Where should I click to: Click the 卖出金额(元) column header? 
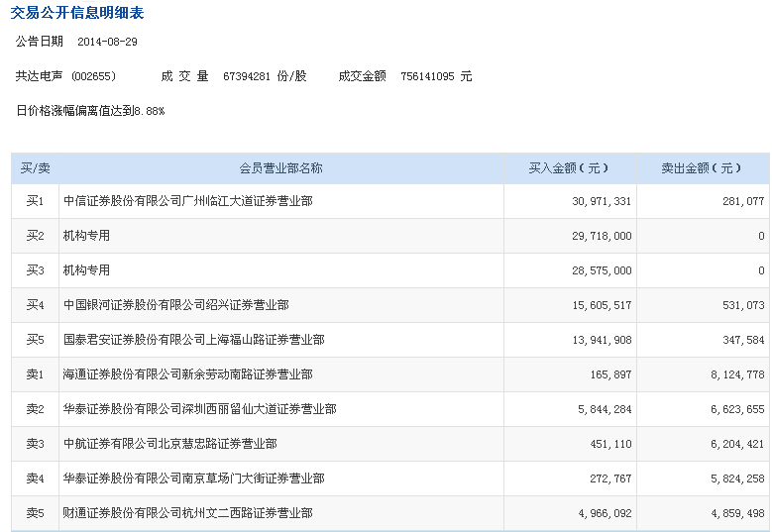(x=701, y=168)
